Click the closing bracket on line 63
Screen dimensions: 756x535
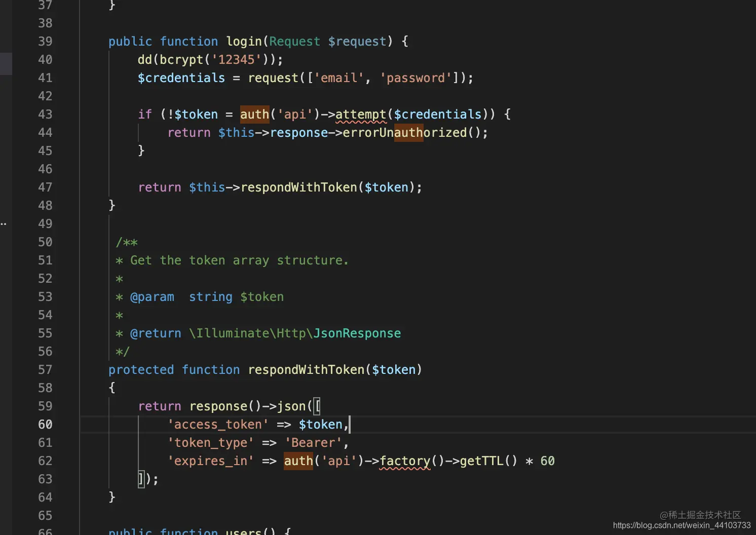[x=141, y=479]
